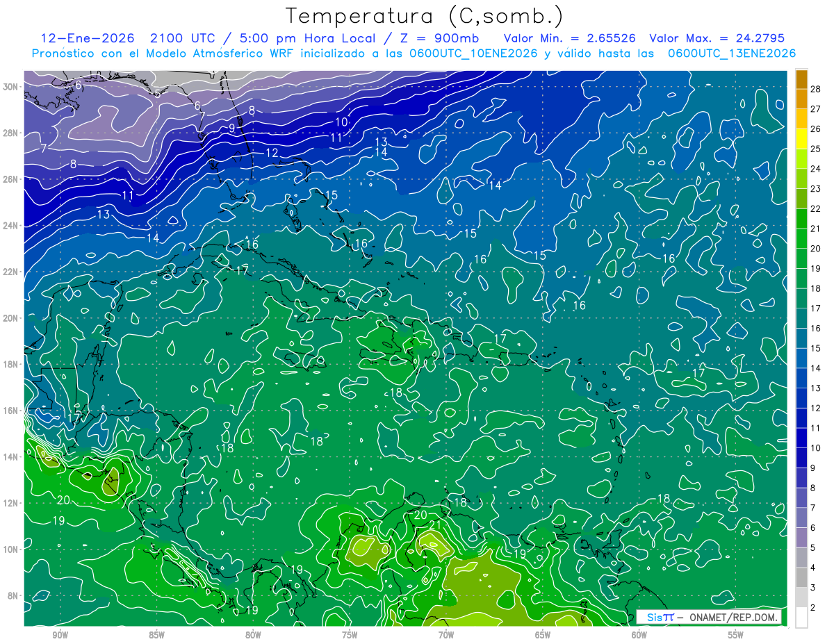The image size is (834, 644).
Task: Click the colorbar label '24'
Action: [x=816, y=169]
